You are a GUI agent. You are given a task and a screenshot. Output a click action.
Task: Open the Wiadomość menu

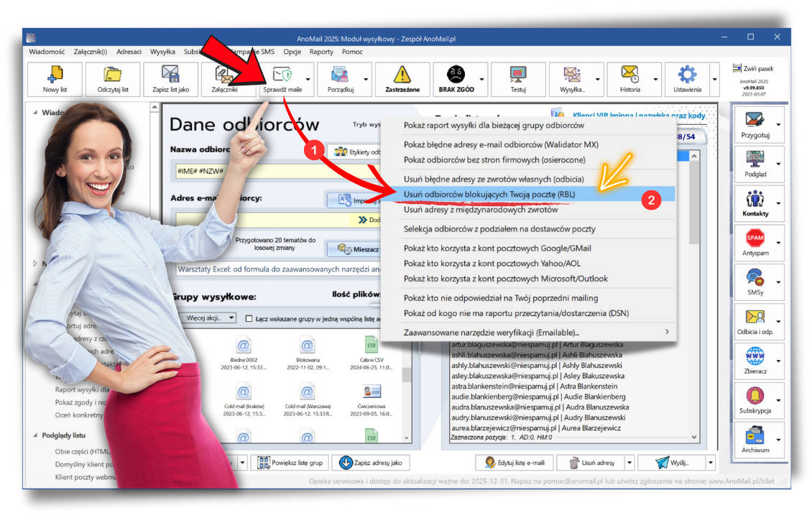coord(47,52)
